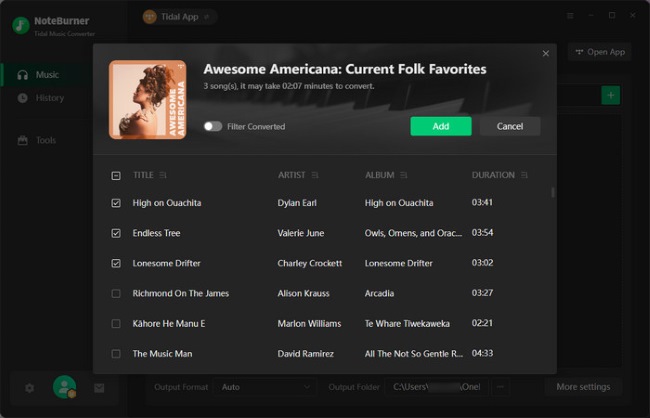This screenshot has height=418, width=650.
Task: Click the duration 03:41
Action: click(x=482, y=202)
